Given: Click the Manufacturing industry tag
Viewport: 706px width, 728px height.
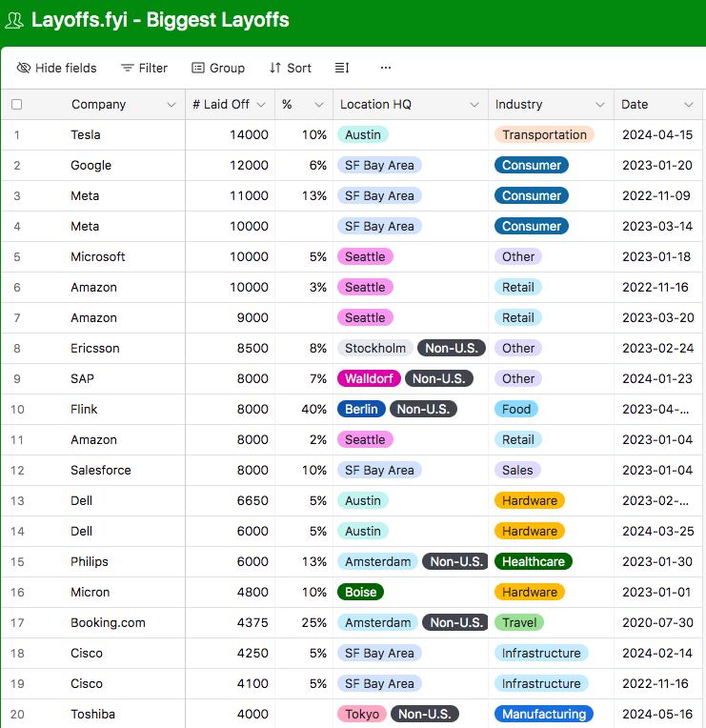Looking at the screenshot, I should coord(544,714).
